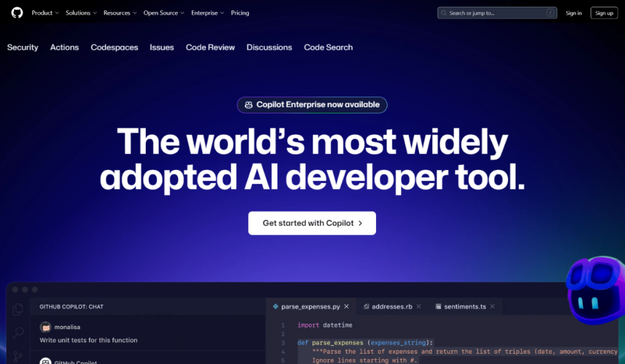Click line number 3 in editor gutter

click(283, 343)
